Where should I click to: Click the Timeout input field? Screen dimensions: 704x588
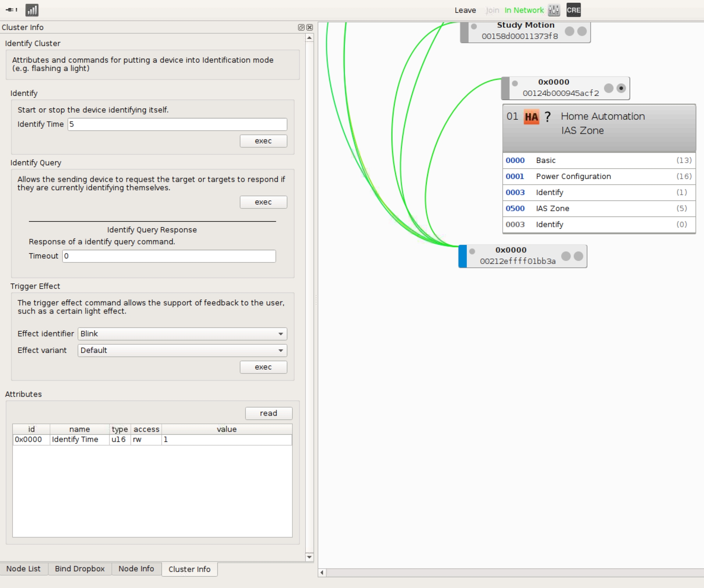169,256
